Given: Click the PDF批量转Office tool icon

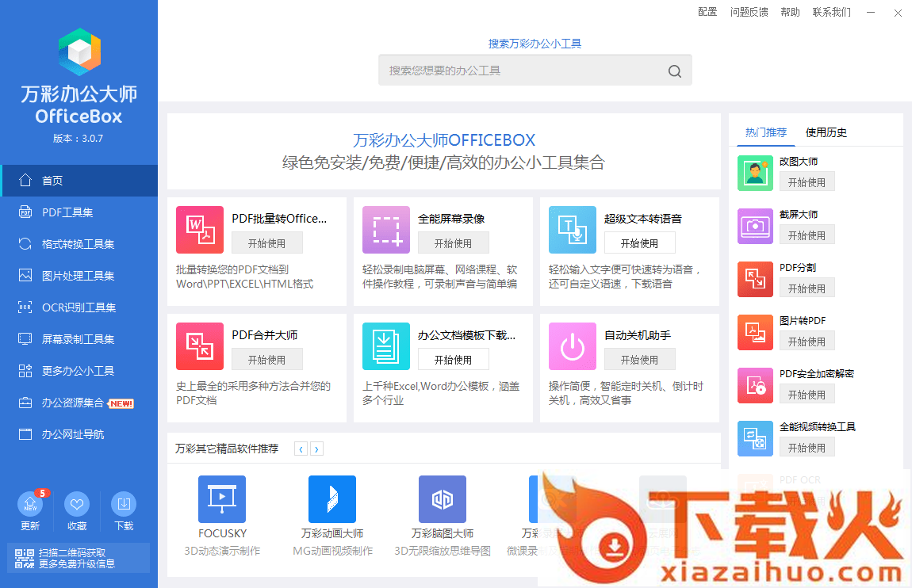Looking at the screenshot, I should [200, 230].
